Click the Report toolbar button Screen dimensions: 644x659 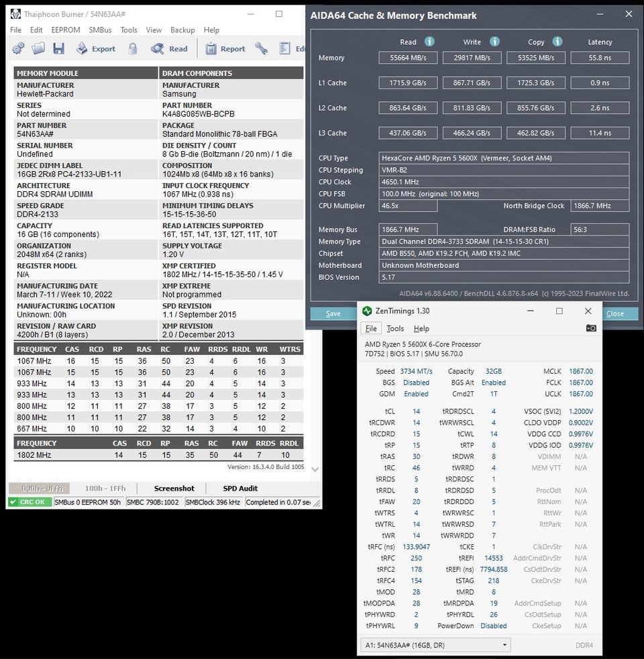tap(225, 49)
